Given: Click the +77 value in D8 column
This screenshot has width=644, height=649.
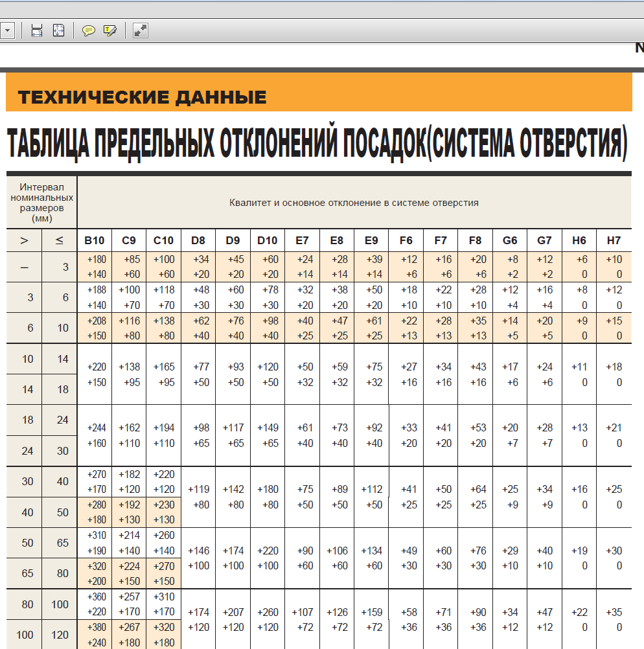Looking at the screenshot, I should click(x=201, y=367).
